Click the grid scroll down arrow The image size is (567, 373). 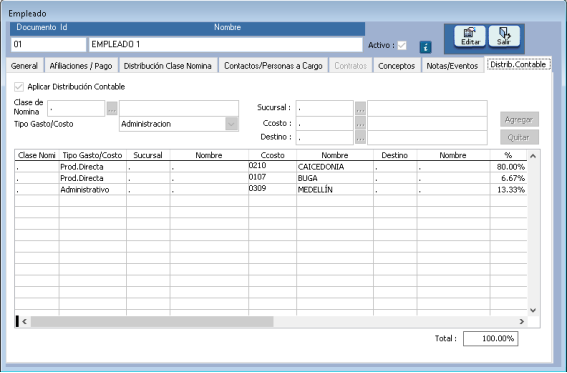[x=533, y=310]
